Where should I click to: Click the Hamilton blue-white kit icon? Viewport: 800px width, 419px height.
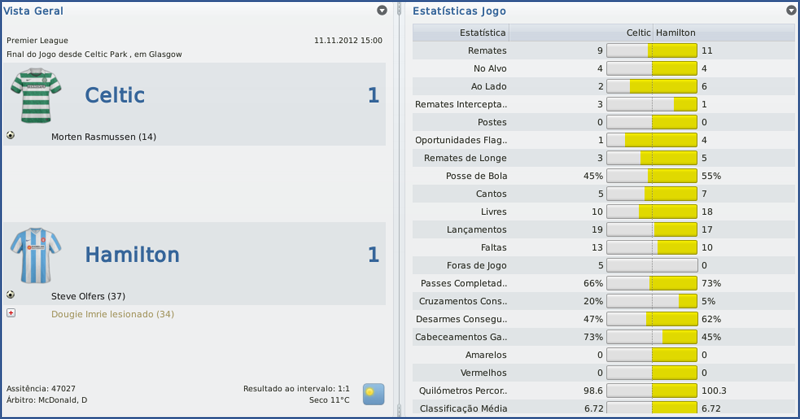point(36,255)
